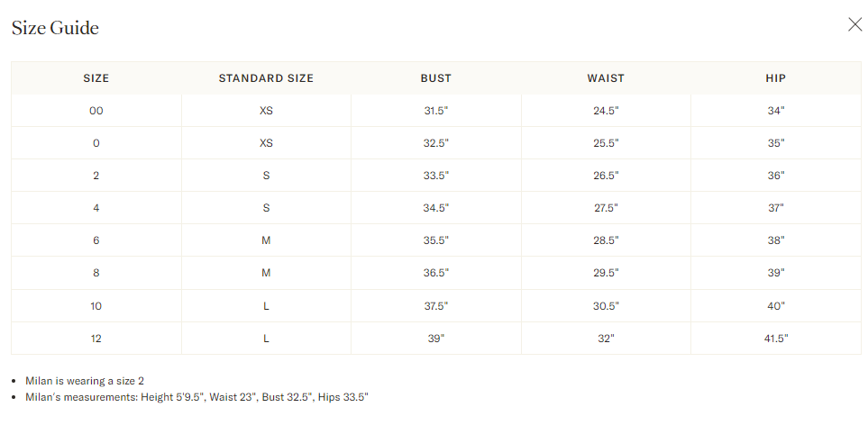Click the 28.5" waist measurement cell
This screenshot has height=425, width=868.
coord(606,240)
